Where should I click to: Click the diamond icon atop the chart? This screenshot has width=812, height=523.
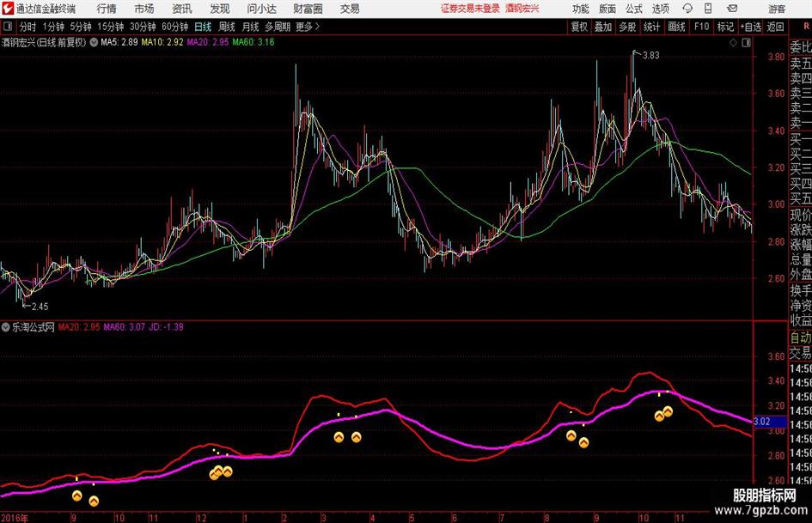pos(733,43)
